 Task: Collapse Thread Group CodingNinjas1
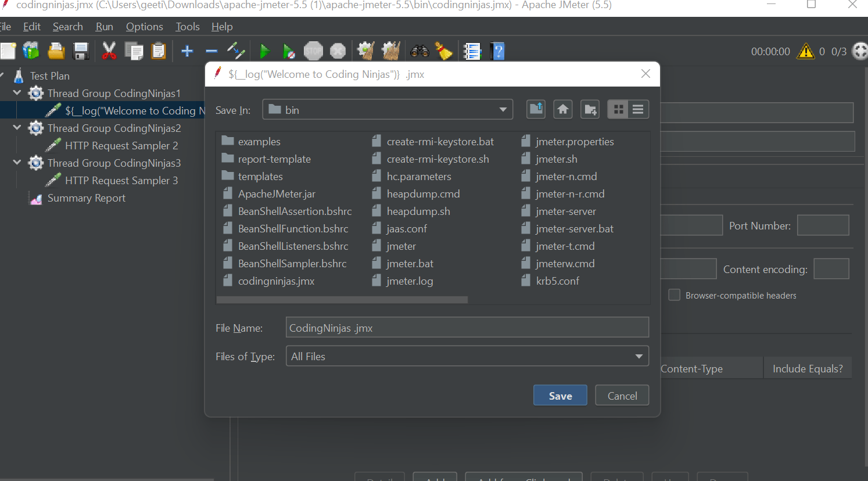(x=16, y=93)
